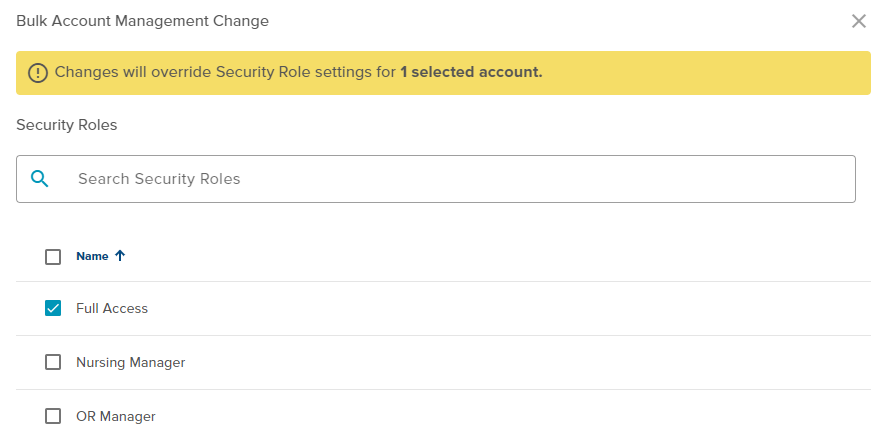Click the warning exclamation icon in banner

coord(38,73)
